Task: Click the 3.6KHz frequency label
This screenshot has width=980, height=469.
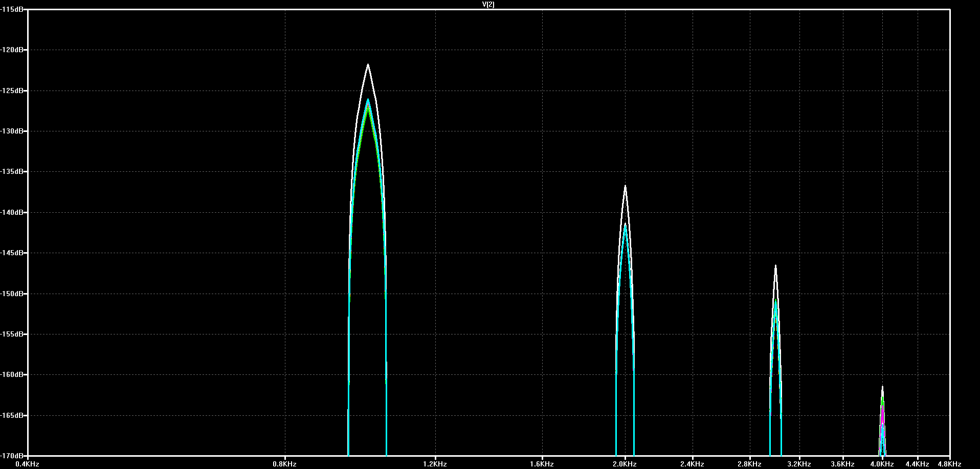Action: [843, 464]
